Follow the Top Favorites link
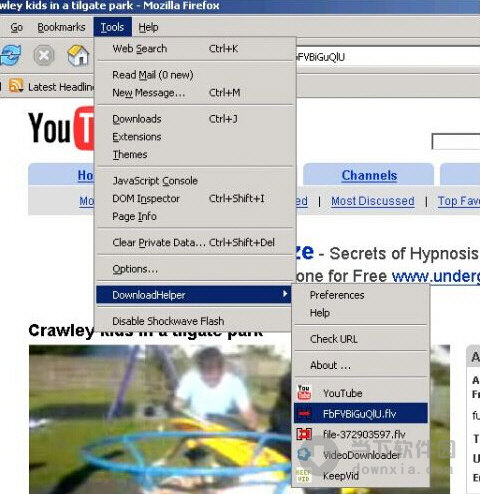 (459, 201)
